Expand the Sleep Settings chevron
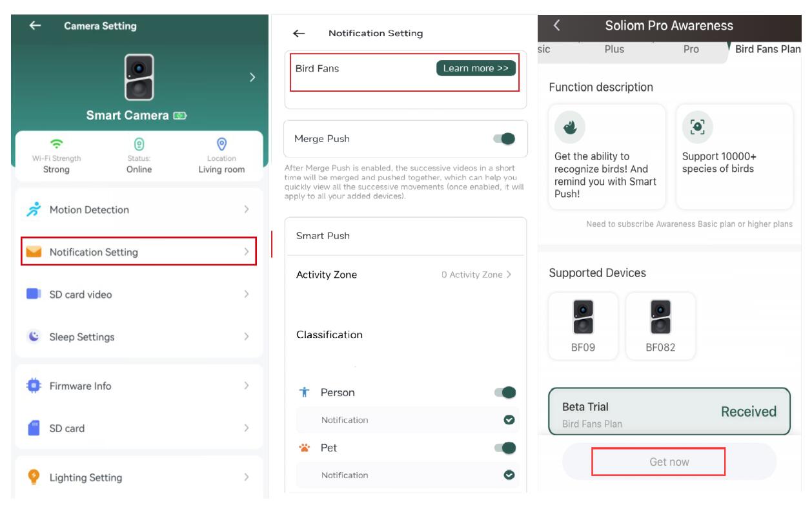Image resolution: width=812 pixels, height=531 pixels. point(247,337)
